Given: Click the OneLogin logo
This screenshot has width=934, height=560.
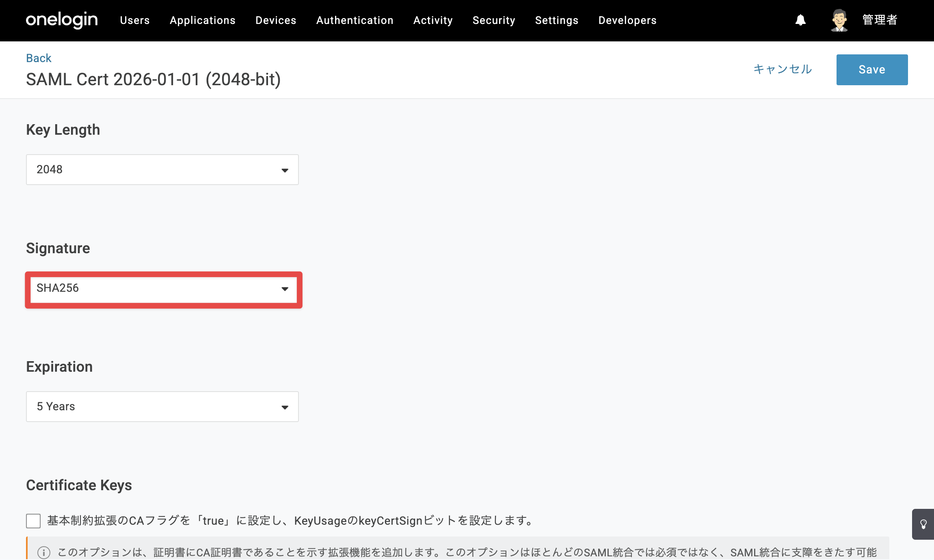Looking at the screenshot, I should (x=62, y=20).
